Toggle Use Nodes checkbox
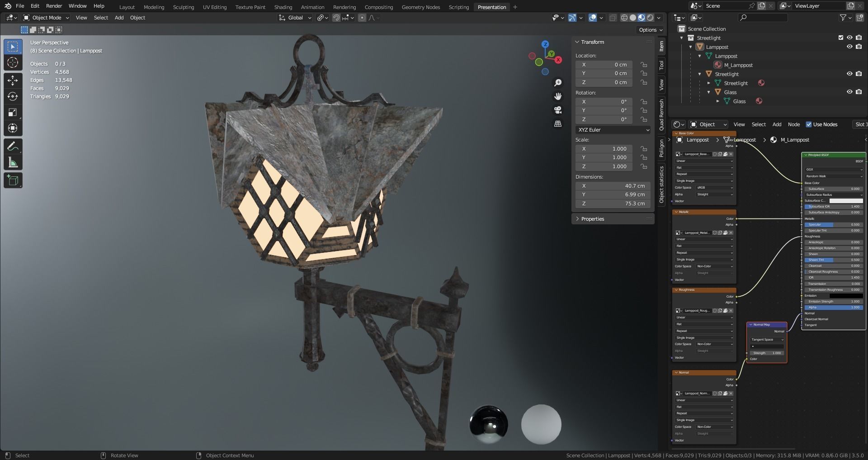868x460 pixels. pyautogui.click(x=809, y=124)
